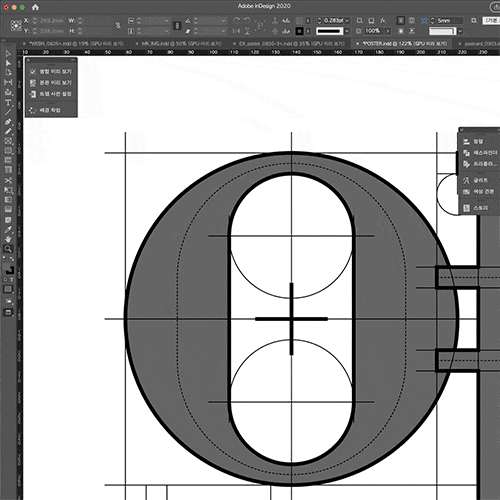Switch to the EX_poster_0830 document tab
This screenshot has height=500, width=500.
pyautogui.click(x=292, y=44)
